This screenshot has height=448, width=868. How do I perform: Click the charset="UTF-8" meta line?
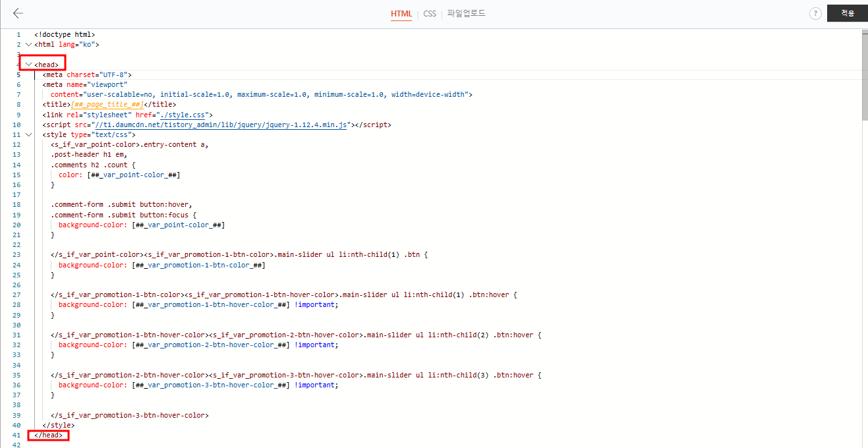(x=87, y=74)
